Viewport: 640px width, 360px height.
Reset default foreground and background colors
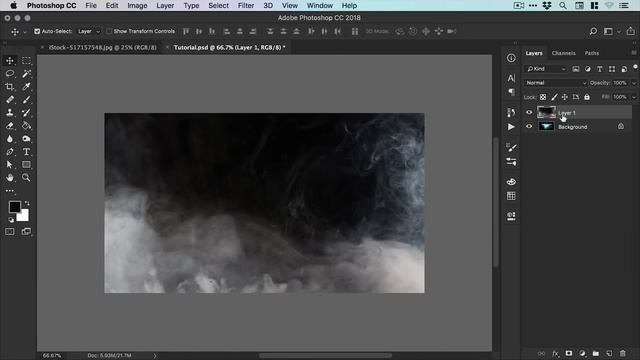tap(11, 220)
